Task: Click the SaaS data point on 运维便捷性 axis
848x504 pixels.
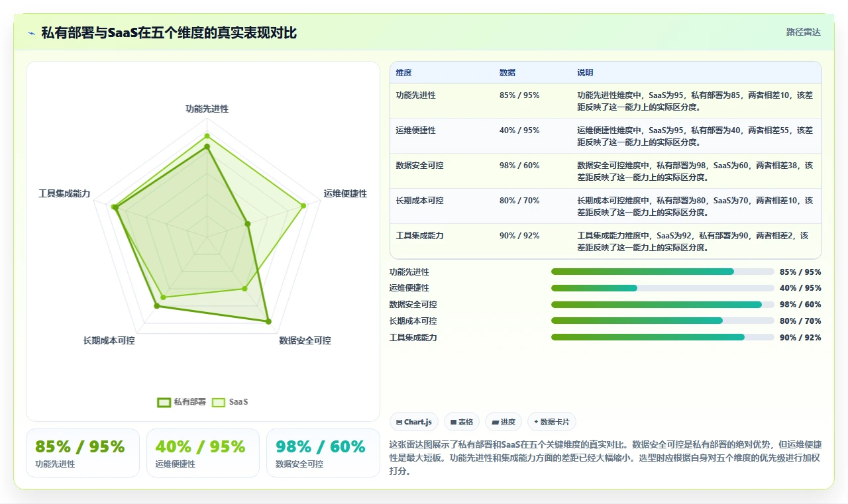Action: coord(304,206)
